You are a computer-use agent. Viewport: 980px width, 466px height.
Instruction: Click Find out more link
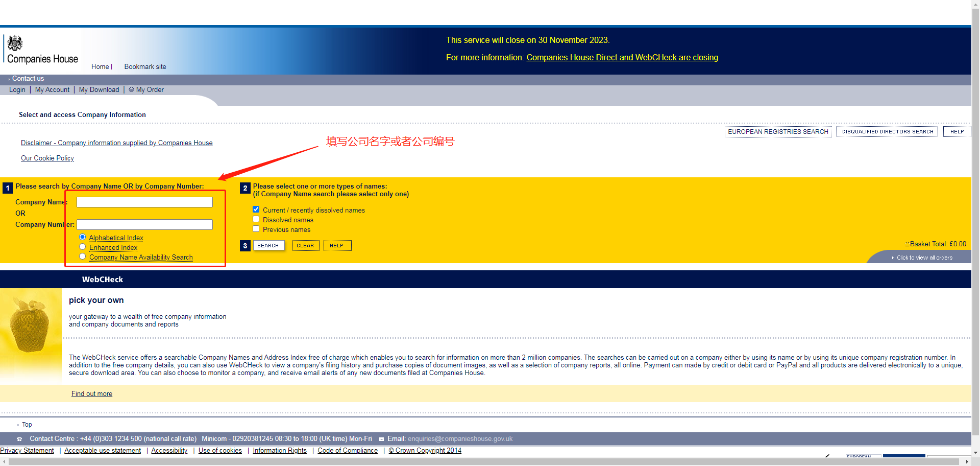pyautogui.click(x=92, y=394)
